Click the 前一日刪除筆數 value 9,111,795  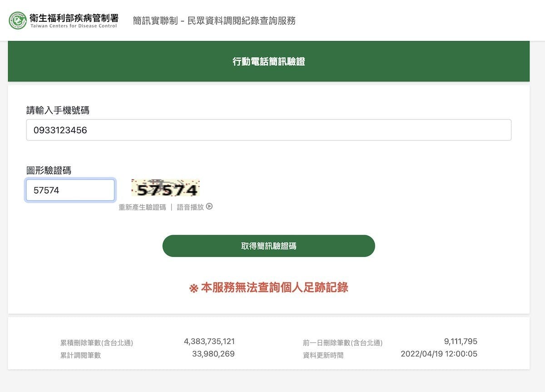point(461,342)
